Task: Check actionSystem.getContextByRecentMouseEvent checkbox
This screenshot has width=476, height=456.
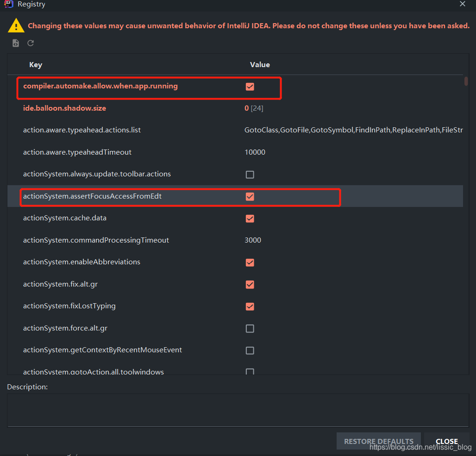Action: 250,350
